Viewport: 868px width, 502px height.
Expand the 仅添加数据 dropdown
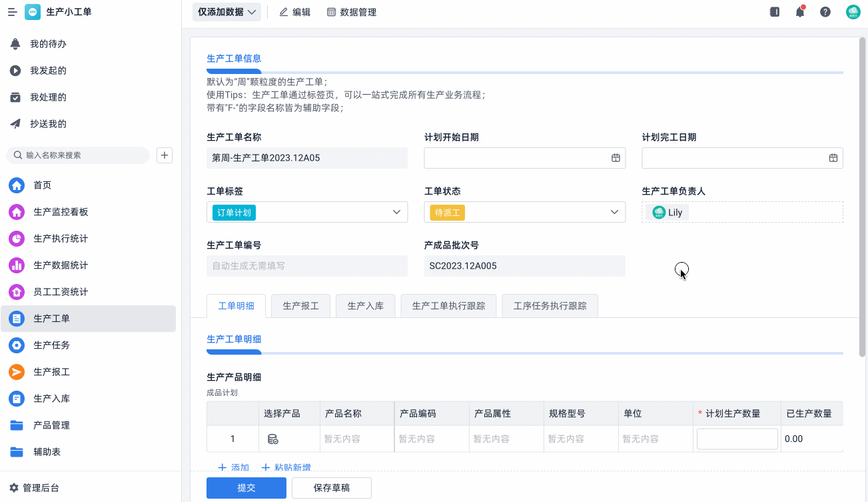(x=226, y=12)
